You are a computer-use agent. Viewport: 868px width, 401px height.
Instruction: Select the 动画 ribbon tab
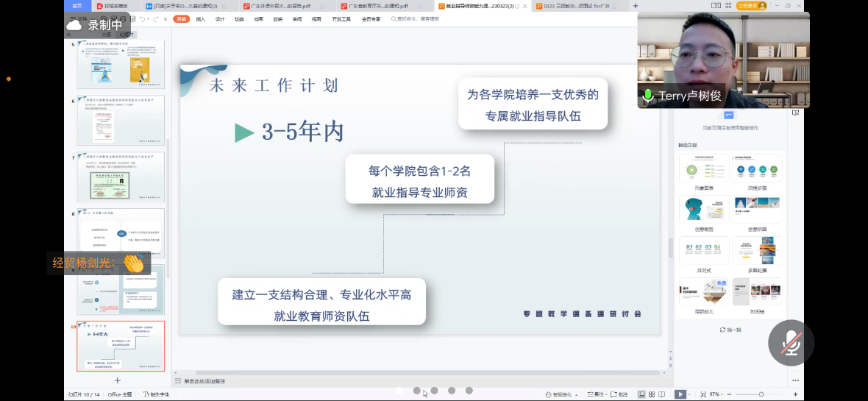coord(258,19)
